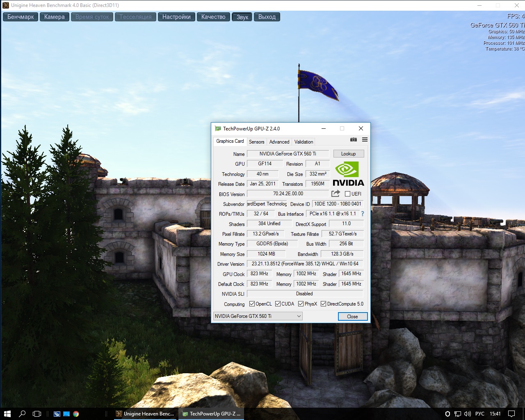Switch to the Graphics Card tab

click(230, 141)
